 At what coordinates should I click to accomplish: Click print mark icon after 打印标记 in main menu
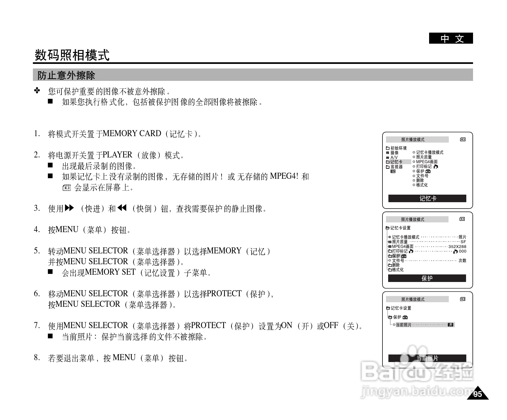pyautogui.click(x=436, y=167)
